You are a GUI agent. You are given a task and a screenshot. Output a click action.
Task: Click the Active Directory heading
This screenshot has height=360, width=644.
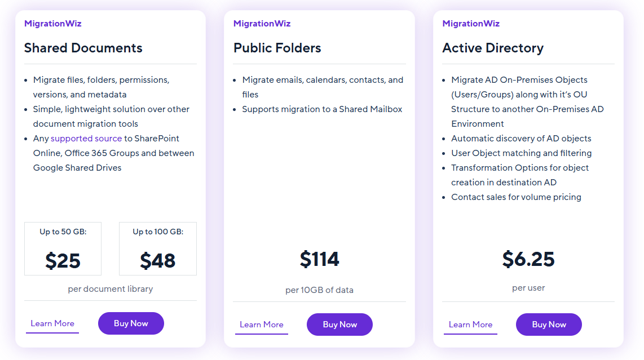(x=492, y=48)
